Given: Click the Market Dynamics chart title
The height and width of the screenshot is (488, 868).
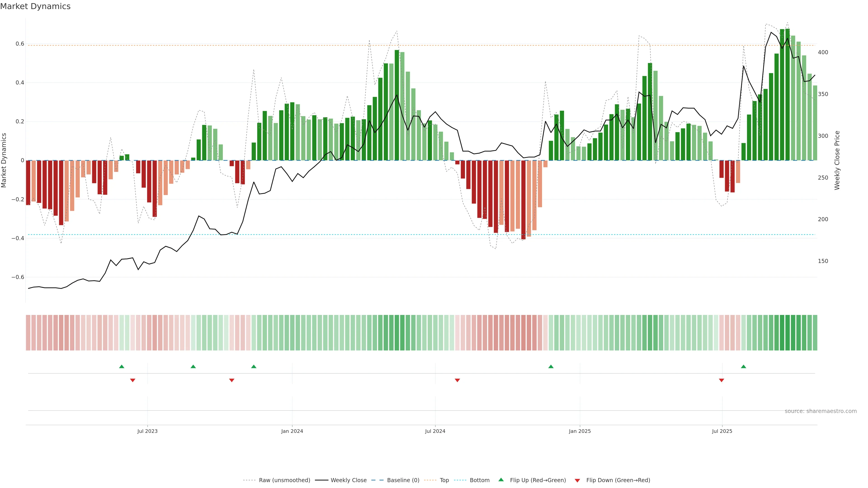Looking at the screenshot, I should [35, 6].
